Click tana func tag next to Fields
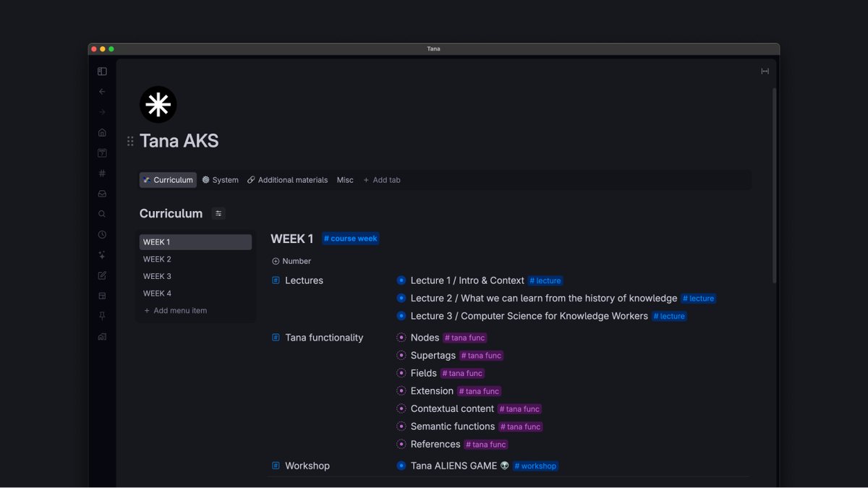Viewport: 868px width, 488px height. pyautogui.click(x=462, y=373)
